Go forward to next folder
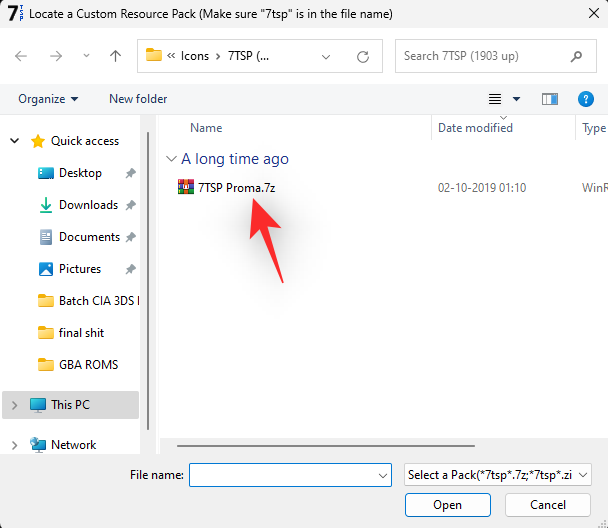The height and width of the screenshot is (528, 608). click(x=56, y=56)
